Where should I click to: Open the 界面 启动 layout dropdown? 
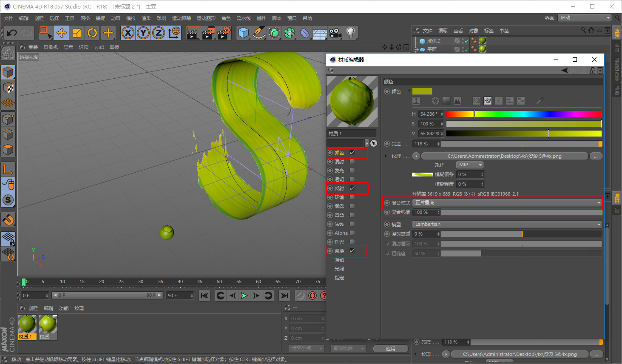pos(585,18)
